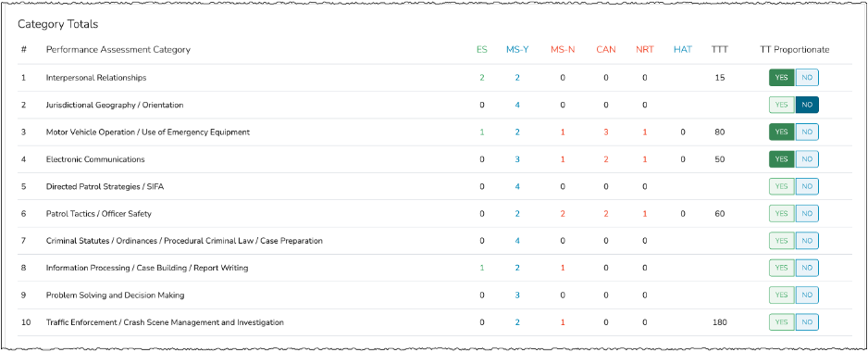
Task: Choose NO for Electronic Communications TT Proportionate
Action: coord(807,159)
